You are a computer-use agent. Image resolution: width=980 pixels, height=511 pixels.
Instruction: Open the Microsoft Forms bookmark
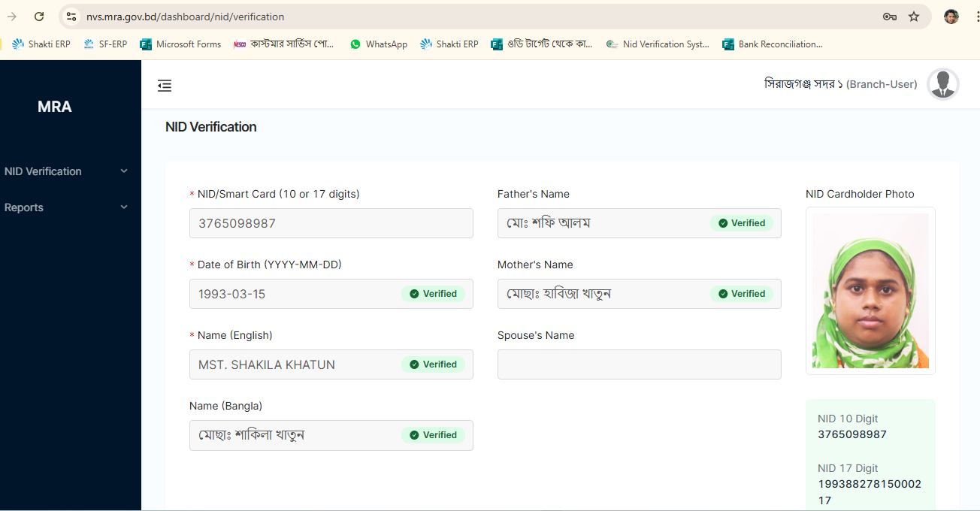(180, 44)
